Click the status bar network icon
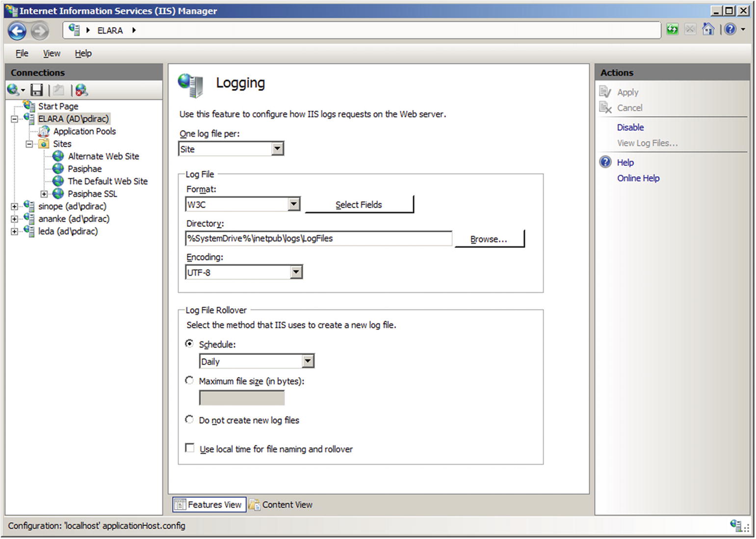756x539 pixels. (736, 526)
